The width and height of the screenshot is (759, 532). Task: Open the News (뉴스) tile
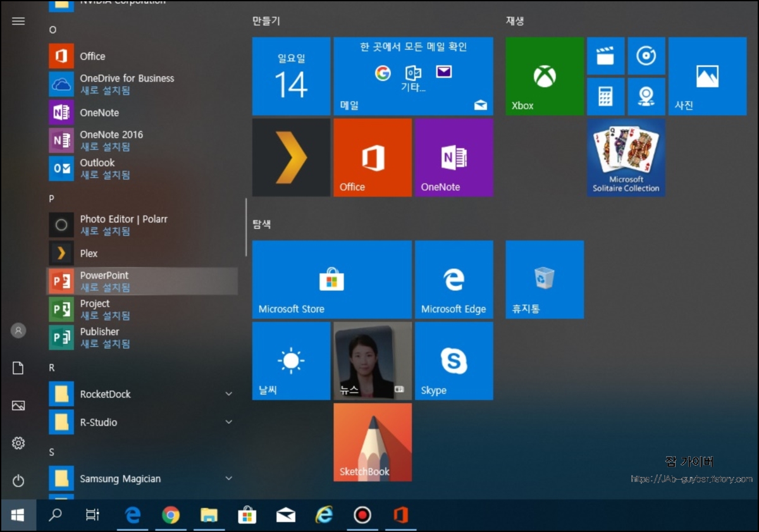[373, 361]
